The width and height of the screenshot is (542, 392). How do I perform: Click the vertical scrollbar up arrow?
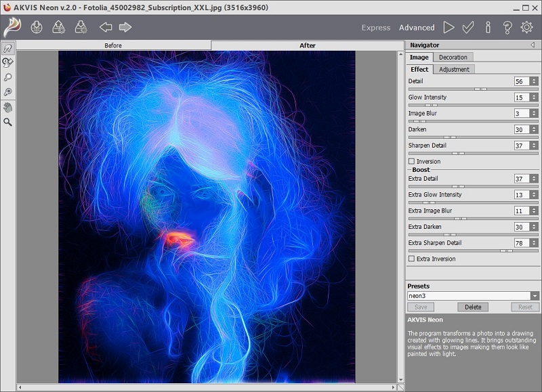(x=400, y=54)
